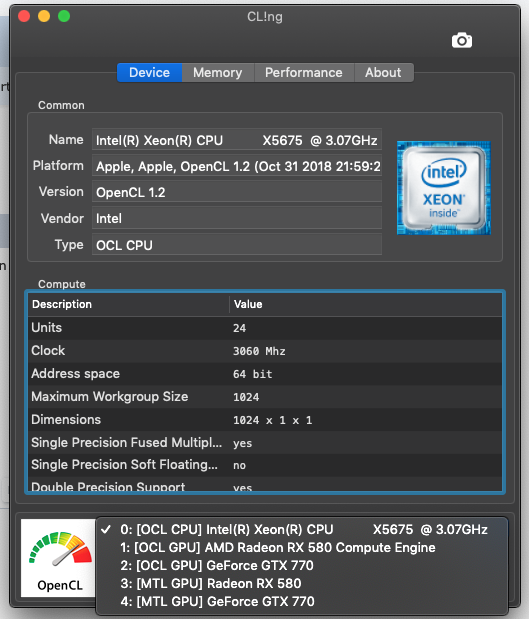This screenshot has height=619, width=529.
Task: Click the Units value 24
Action: point(239,328)
